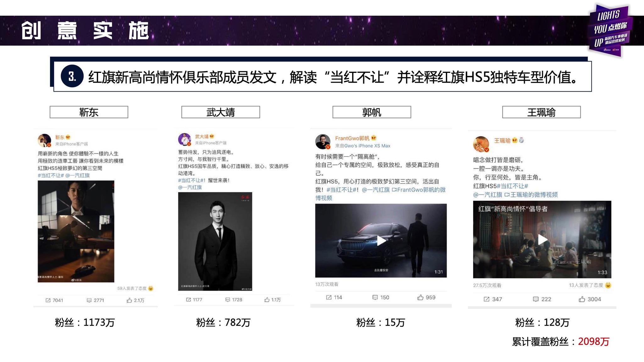Click the @一汽红旗 mention in 武大靖's post
Screen dimensions: 644x362
[x=190, y=187]
